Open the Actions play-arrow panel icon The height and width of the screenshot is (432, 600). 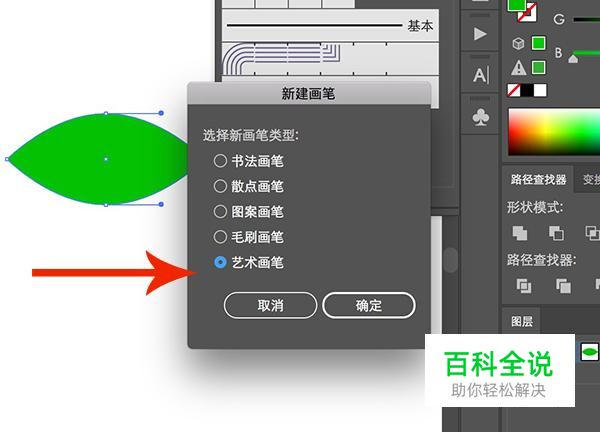pos(480,34)
